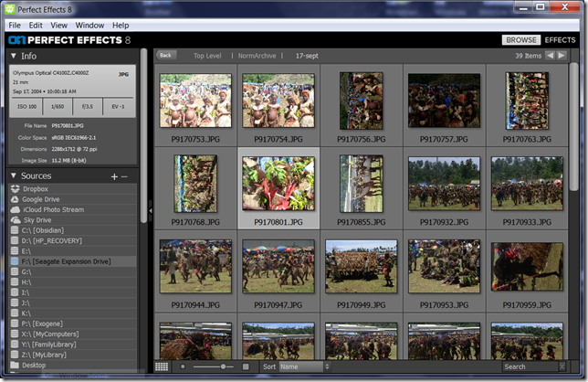Image resolution: width=588 pixels, height=382 pixels.
Task: Open the Dropbox source
Action: click(x=72, y=189)
